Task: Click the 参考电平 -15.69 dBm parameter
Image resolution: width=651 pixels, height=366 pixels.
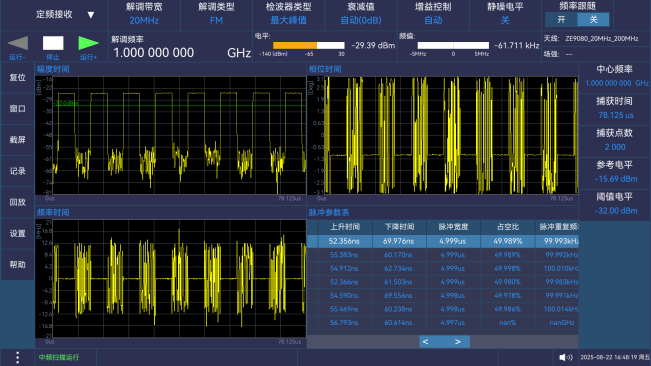Action: pos(615,172)
